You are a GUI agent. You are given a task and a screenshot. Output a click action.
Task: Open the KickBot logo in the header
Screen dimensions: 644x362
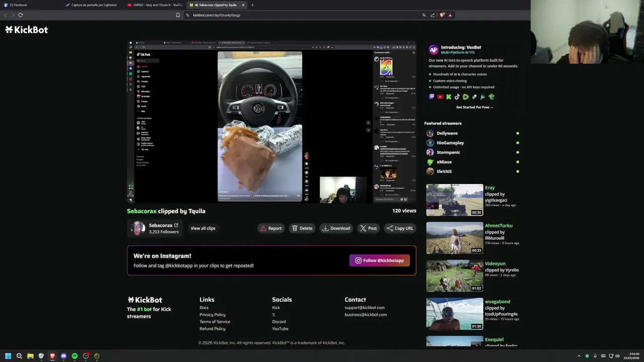27,30
